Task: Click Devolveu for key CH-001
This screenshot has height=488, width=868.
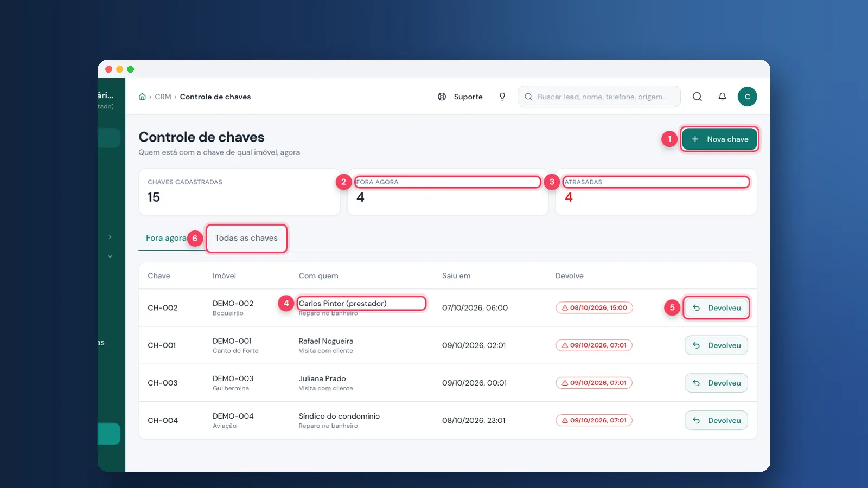Action: pyautogui.click(x=716, y=345)
